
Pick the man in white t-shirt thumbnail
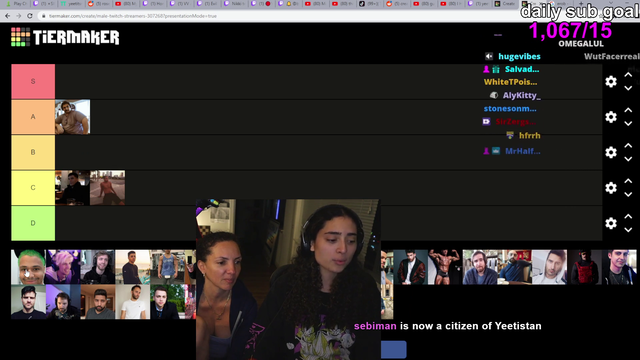133,302
